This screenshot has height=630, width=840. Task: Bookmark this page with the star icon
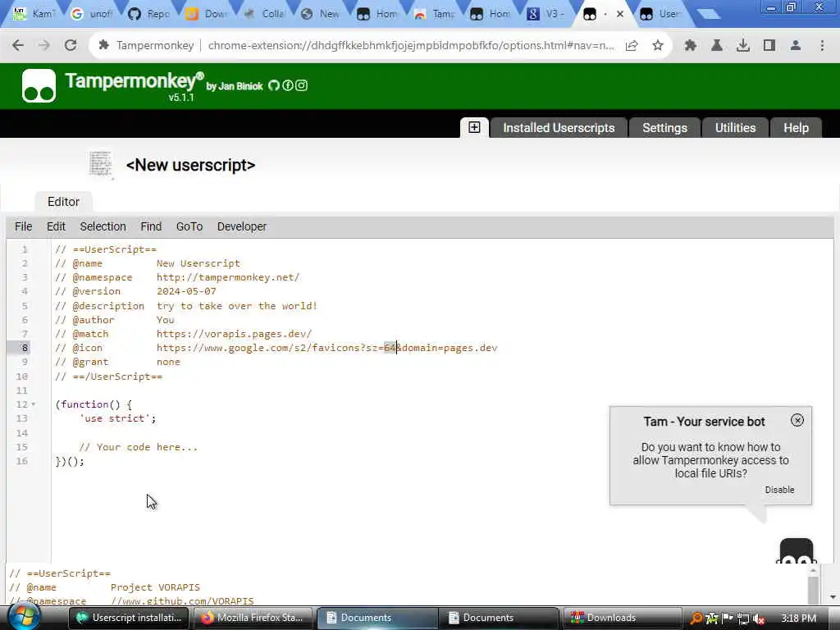pyautogui.click(x=658, y=46)
